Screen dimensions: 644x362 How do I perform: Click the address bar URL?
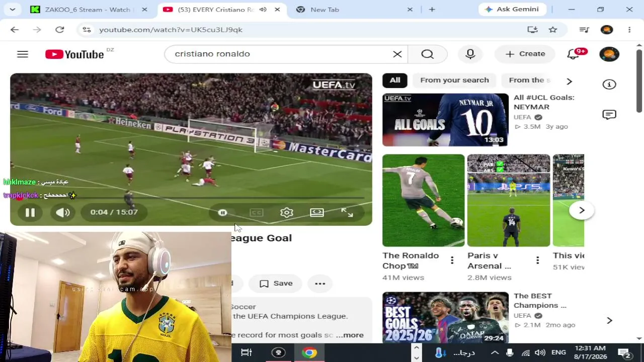(171, 30)
